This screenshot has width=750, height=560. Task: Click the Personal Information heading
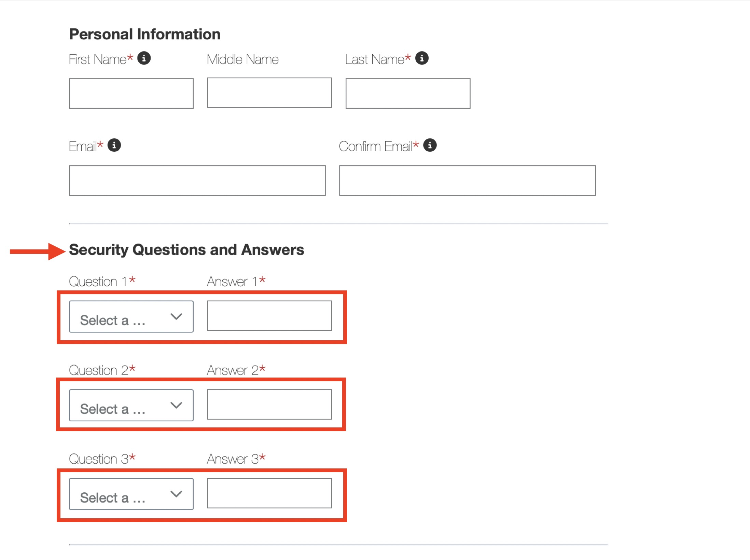[145, 35]
